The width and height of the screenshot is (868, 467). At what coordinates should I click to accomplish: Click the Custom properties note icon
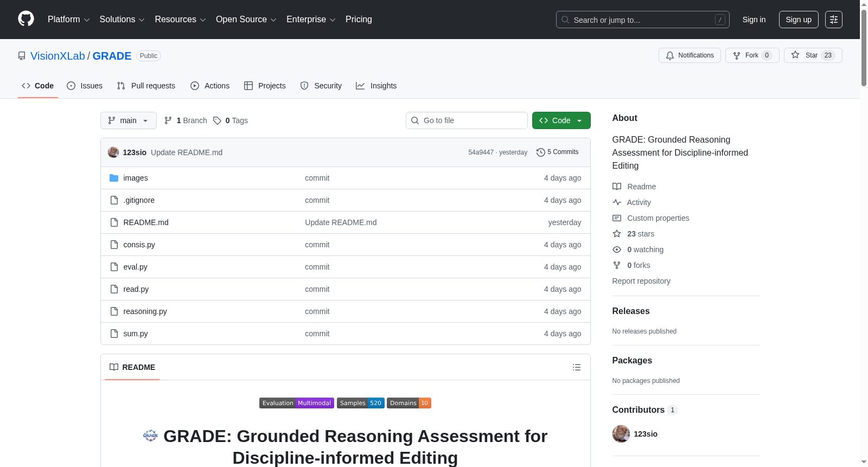pyautogui.click(x=617, y=218)
